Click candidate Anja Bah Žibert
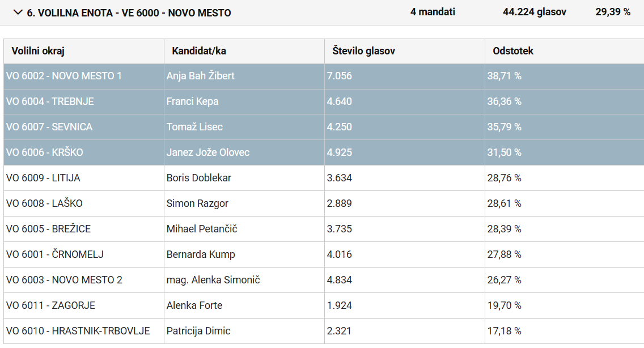644x348 pixels. [201, 76]
